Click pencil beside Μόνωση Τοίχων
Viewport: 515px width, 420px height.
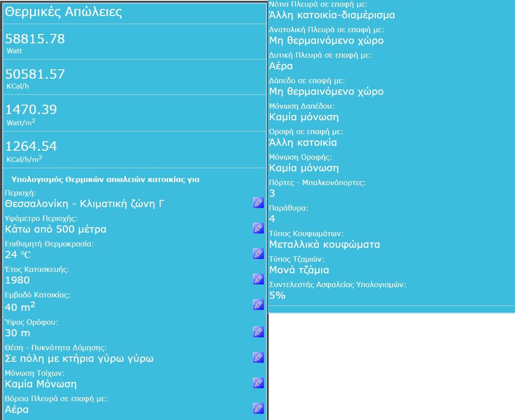(258, 382)
